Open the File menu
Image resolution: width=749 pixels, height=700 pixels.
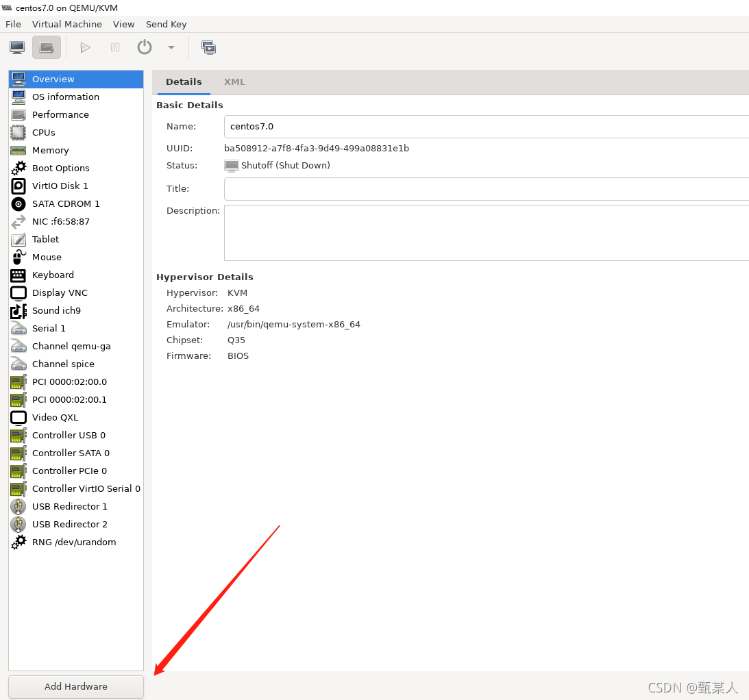coord(14,25)
